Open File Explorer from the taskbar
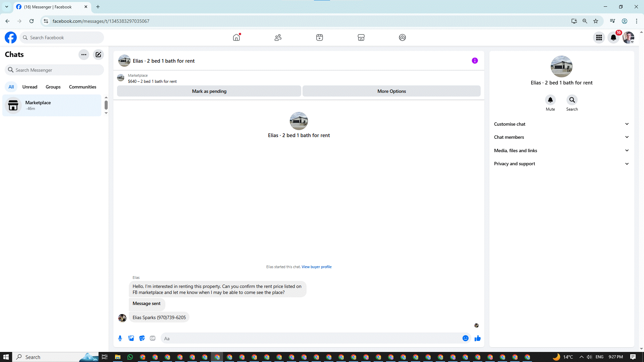This screenshot has width=644, height=362. tap(118, 357)
